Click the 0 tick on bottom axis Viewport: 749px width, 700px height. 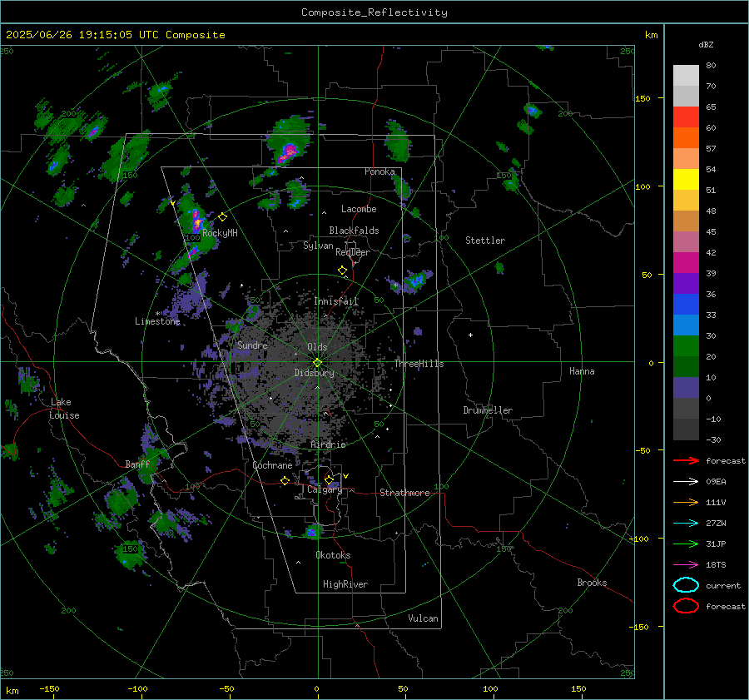tap(316, 688)
